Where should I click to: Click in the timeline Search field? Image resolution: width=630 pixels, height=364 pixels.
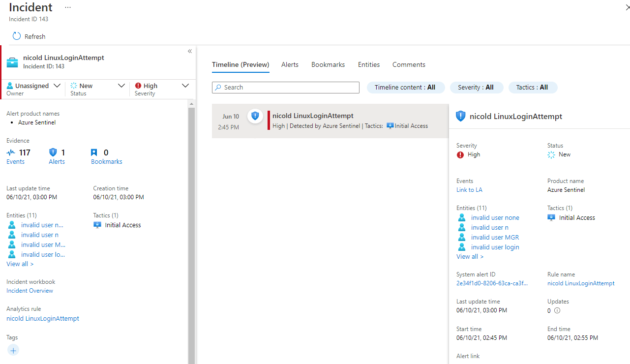click(x=286, y=87)
